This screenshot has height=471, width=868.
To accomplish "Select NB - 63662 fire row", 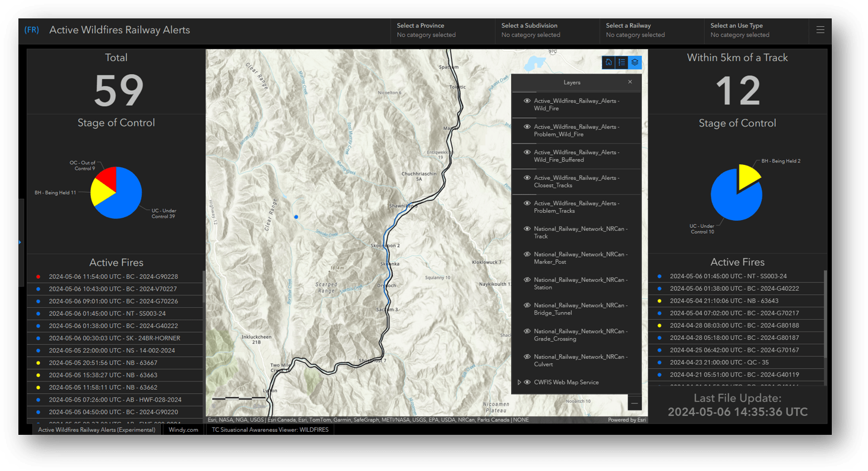I will click(x=116, y=387).
